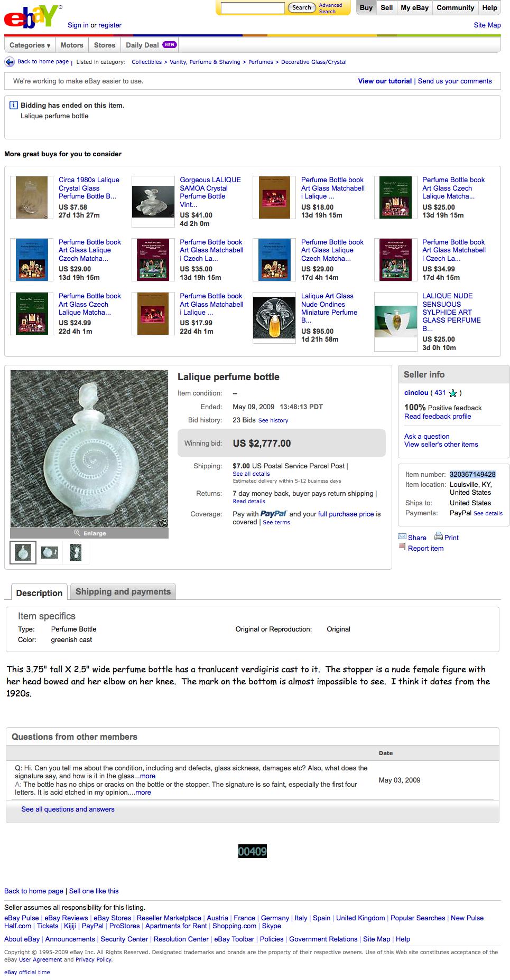Open the See history bid link
This screenshot has width=510, height=980.
click(273, 421)
